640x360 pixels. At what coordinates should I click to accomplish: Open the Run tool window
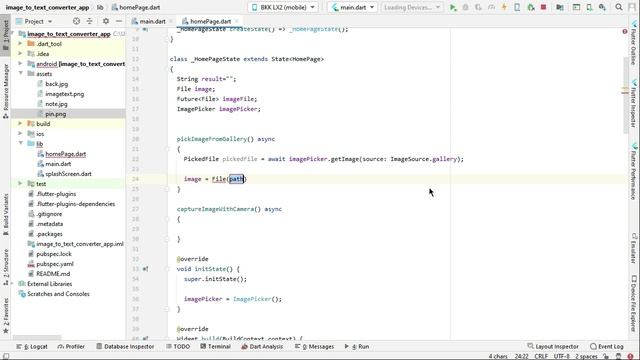coord(357,347)
